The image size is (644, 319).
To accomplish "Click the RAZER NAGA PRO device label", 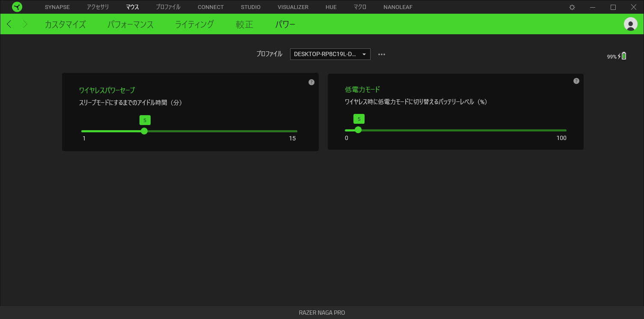I will click(x=322, y=313).
